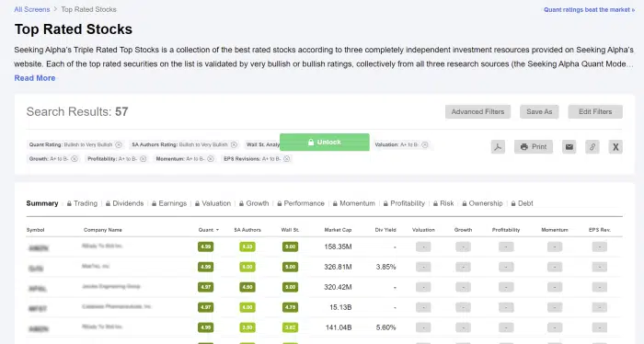Click the SA Authors 3.50 rating badge

pos(247,327)
